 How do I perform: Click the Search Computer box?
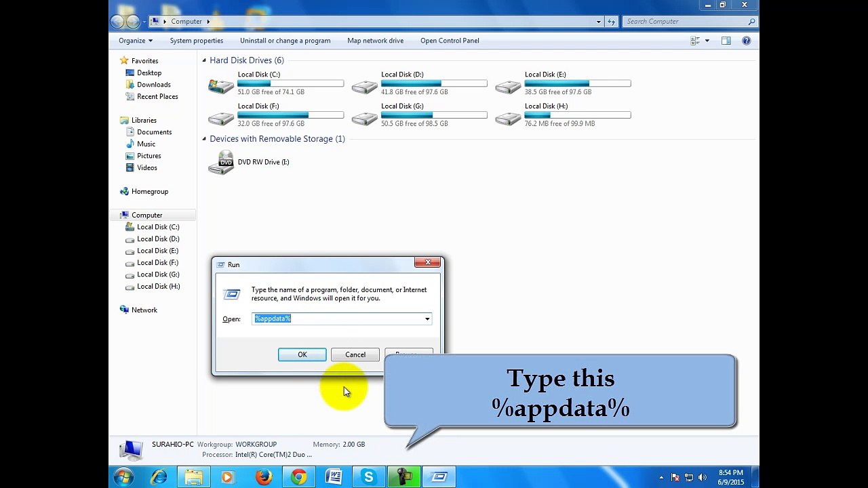tap(690, 22)
